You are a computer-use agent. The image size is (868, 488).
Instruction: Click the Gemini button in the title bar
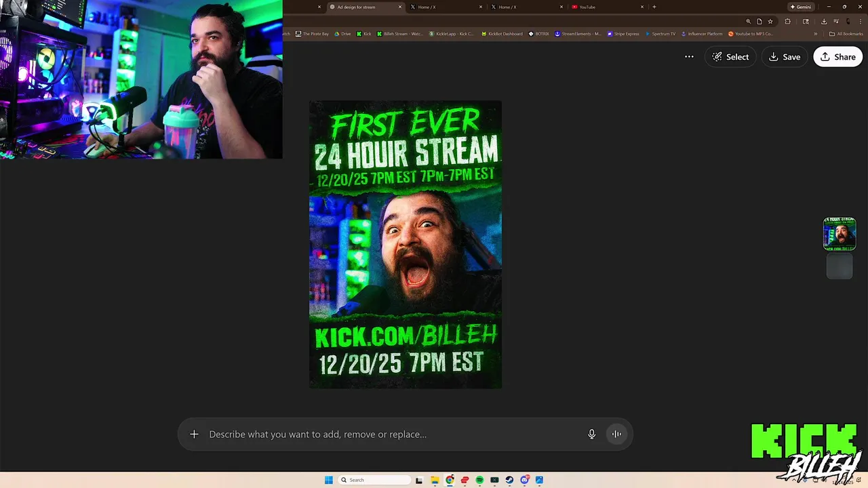tap(801, 7)
